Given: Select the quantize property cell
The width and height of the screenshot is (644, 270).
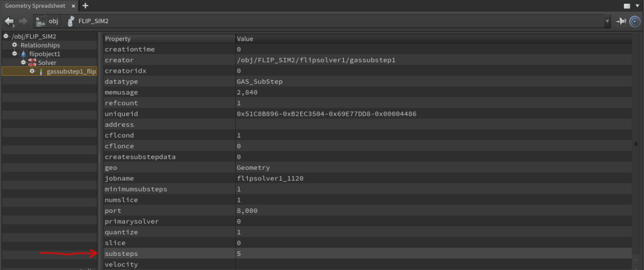Looking at the screenshot, I should click(x=169, y=232).
